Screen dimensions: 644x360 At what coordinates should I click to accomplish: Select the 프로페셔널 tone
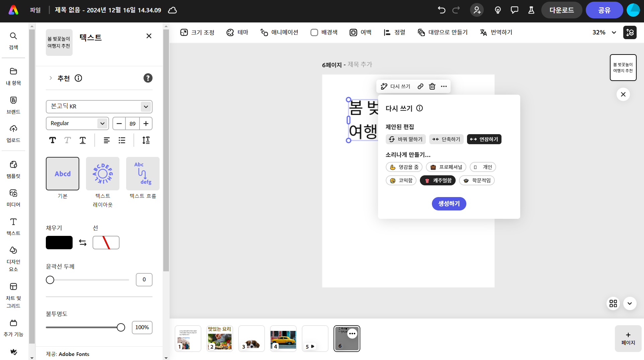(446, 167)
